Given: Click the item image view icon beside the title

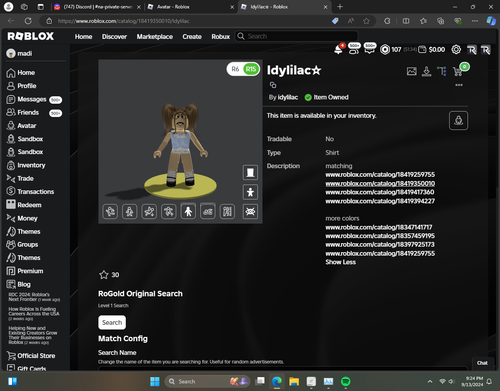Looking at the screenshot, I should [412, 71].
